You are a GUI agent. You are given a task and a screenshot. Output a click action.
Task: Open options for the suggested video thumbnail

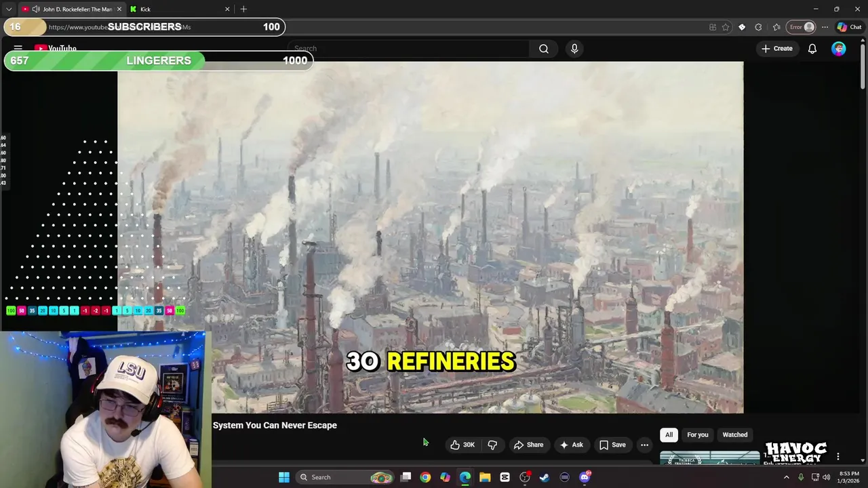(838, 457)
